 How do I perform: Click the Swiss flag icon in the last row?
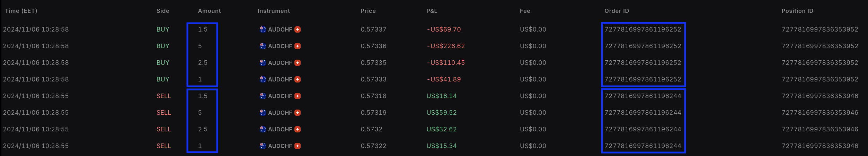click(x=298, y=146)
